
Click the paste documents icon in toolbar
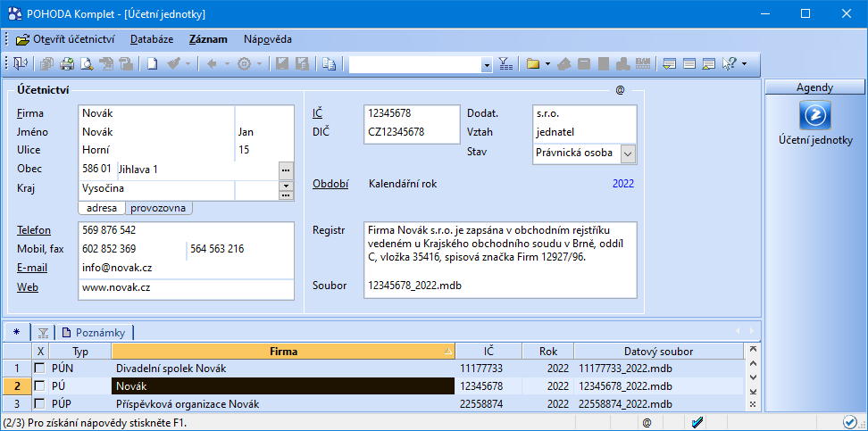click(x=330, y=63)
